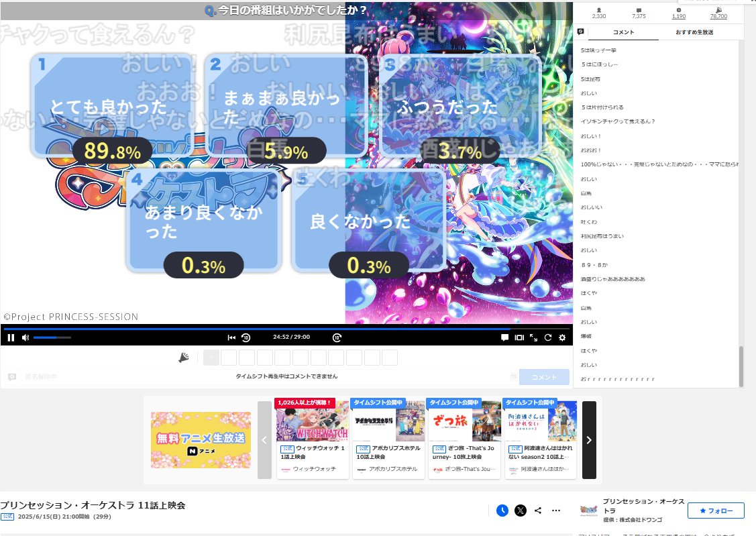The width and height of the screenshot is (756, 536).
Task: Open the three-dot more menu
Action: tap(556, 510)
